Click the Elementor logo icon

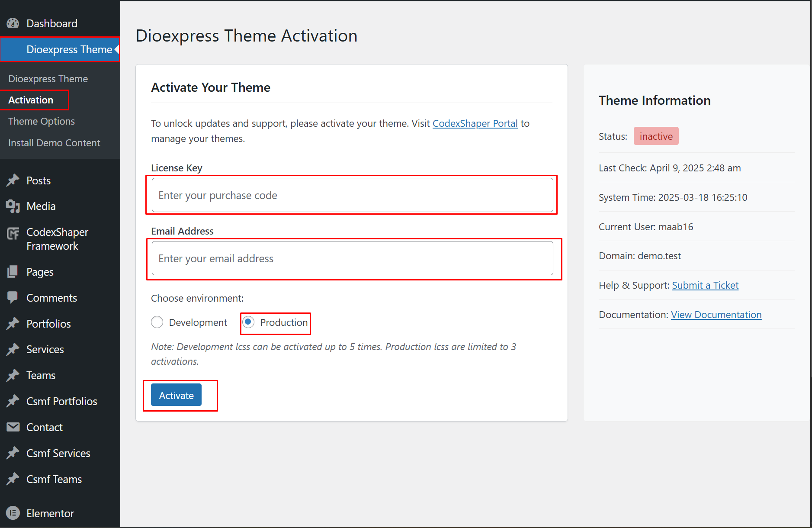(13, 513)
